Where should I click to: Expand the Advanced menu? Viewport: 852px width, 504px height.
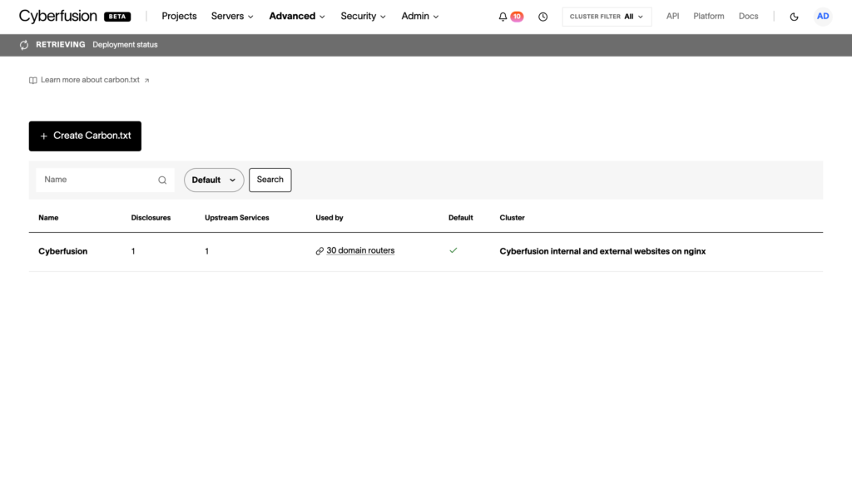click(x=297, y=17)
